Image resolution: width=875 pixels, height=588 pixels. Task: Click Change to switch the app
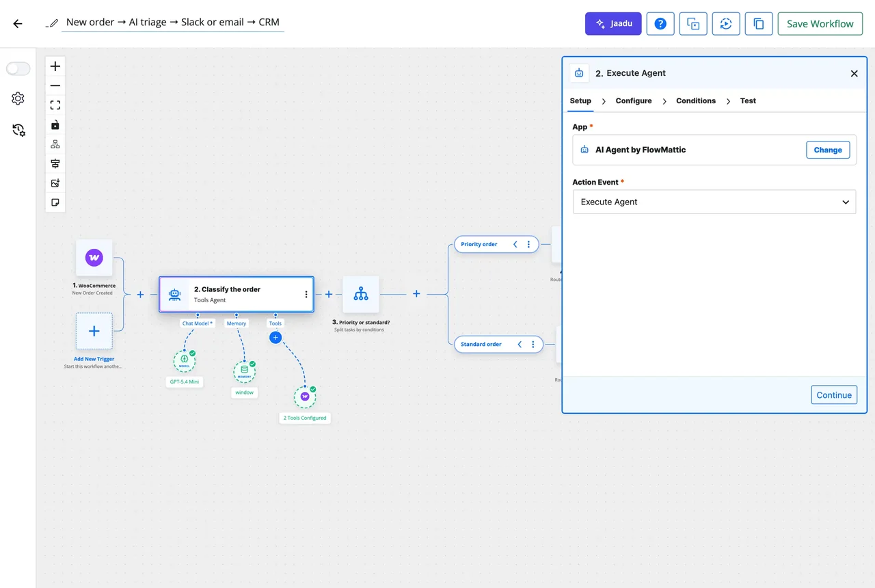[828, 150]
